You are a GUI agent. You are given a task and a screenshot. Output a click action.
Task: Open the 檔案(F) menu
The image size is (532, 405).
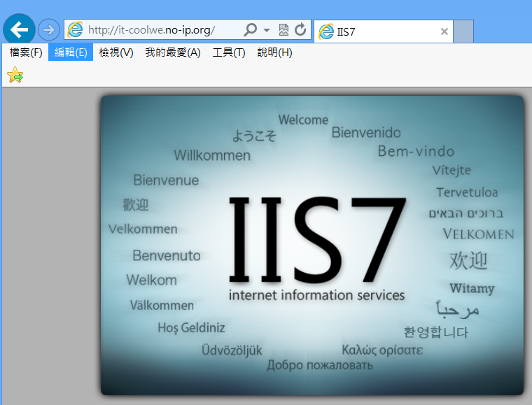point(26,52)
